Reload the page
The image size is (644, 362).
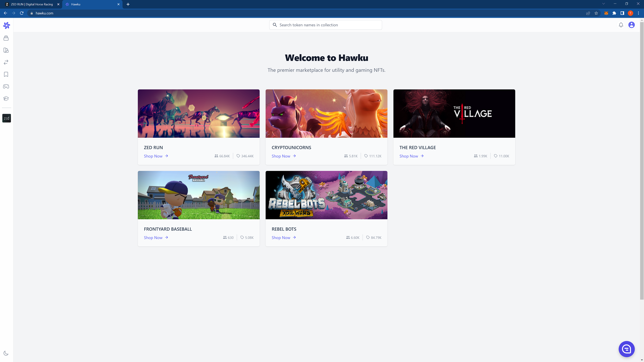coord(22,13)
